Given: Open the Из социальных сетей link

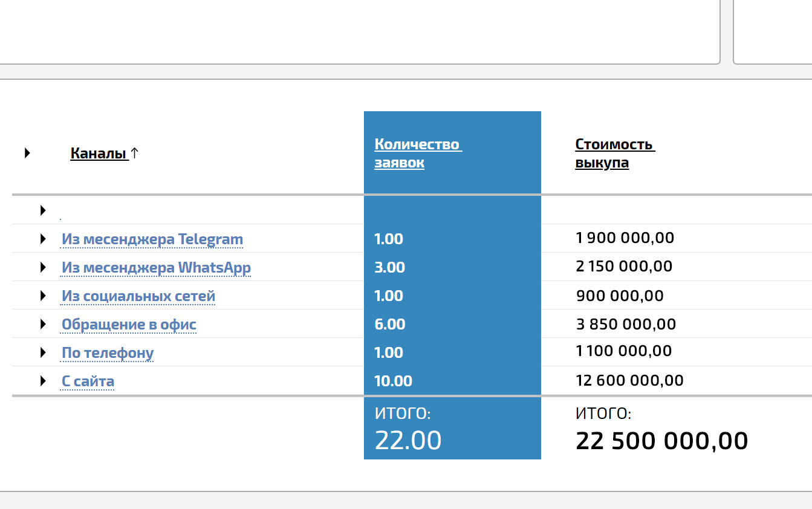Looking at the screenshot, I should tap(138, 296).
